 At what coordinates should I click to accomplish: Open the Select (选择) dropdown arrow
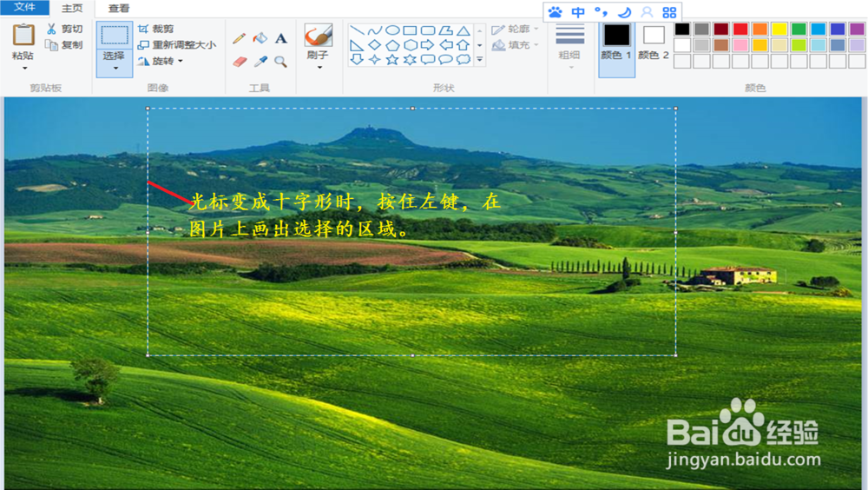(115, 68)
